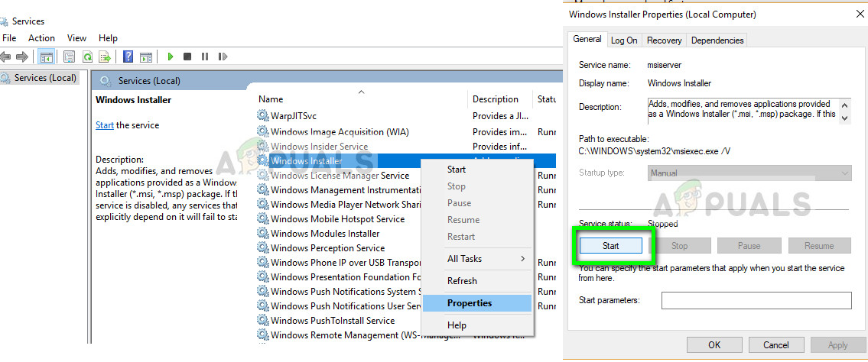Open Help via the blue question-mark icon
The width and height of the screenshot is (868, 362).
(128, 57)
